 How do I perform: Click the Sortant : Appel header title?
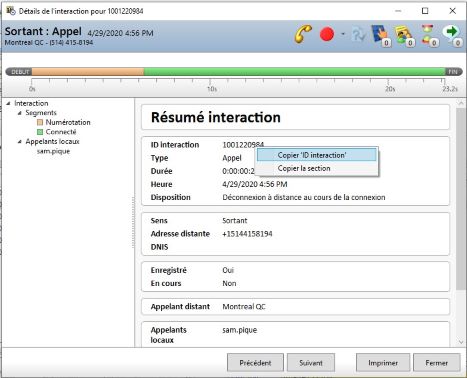(x=43, y=31)
